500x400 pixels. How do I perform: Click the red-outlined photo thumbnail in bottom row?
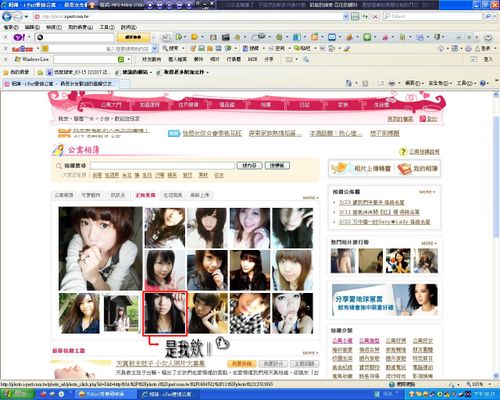coord(165,313)
